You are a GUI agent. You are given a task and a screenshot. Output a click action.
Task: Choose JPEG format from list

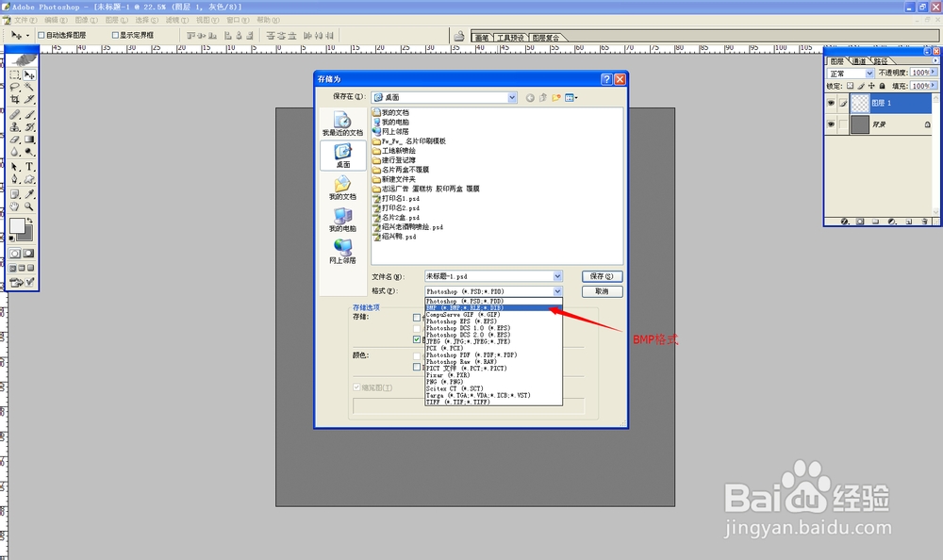tap(494, 341)
